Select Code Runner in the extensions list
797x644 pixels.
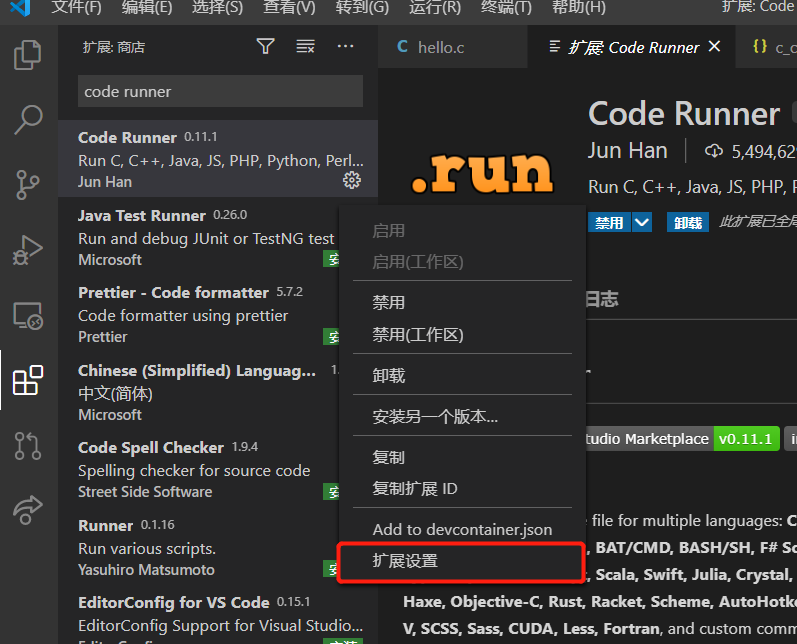point(218,159)
